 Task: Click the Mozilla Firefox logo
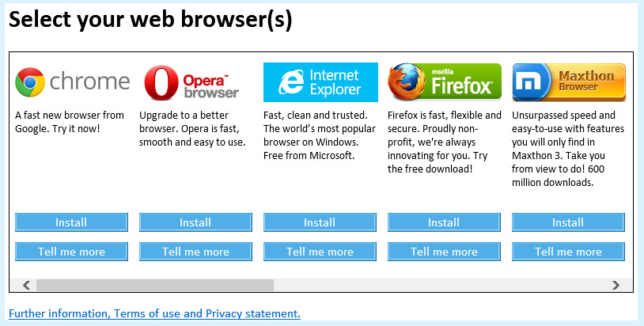tap(445, 81)
